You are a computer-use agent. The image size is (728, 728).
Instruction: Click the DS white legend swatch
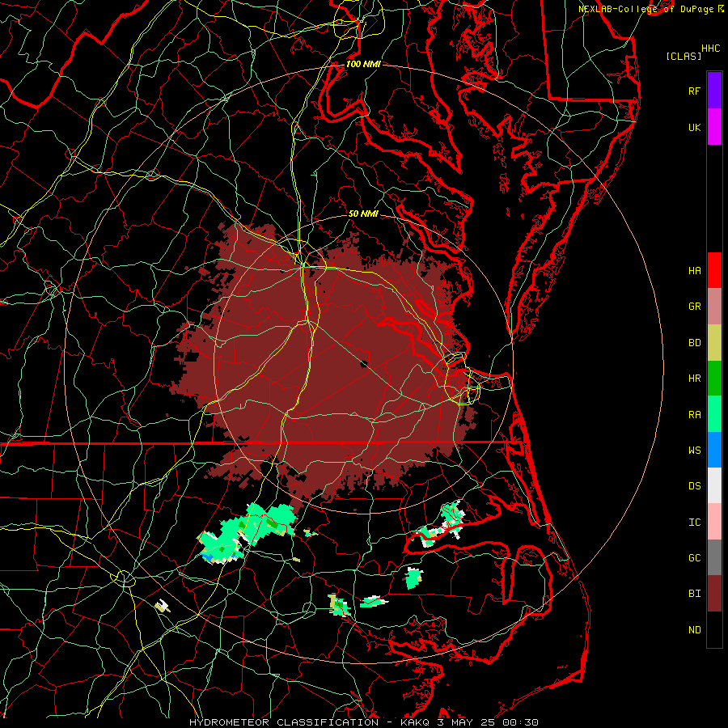(x=714, y=485)
